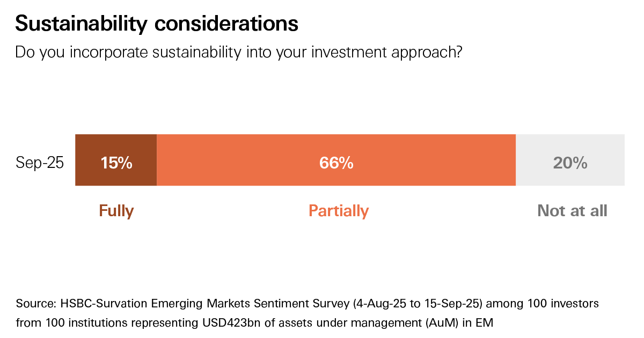Select the Sep-25 row label
Viewport: 644px width, 338px height.
pos(40,163)
